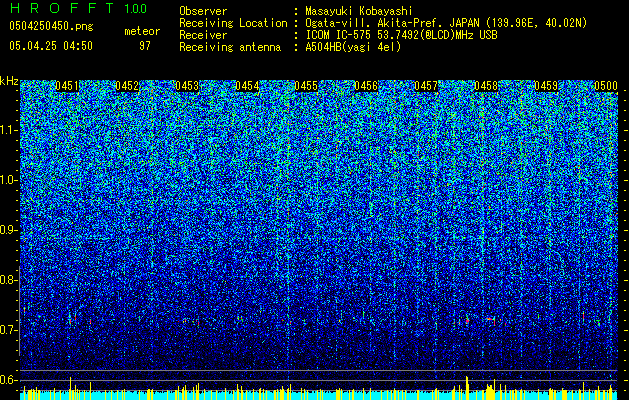The height and width of the screenshot is (400, 629).
Task: Click the 0.8 kHz axis label
Action: tap(8, 280)
